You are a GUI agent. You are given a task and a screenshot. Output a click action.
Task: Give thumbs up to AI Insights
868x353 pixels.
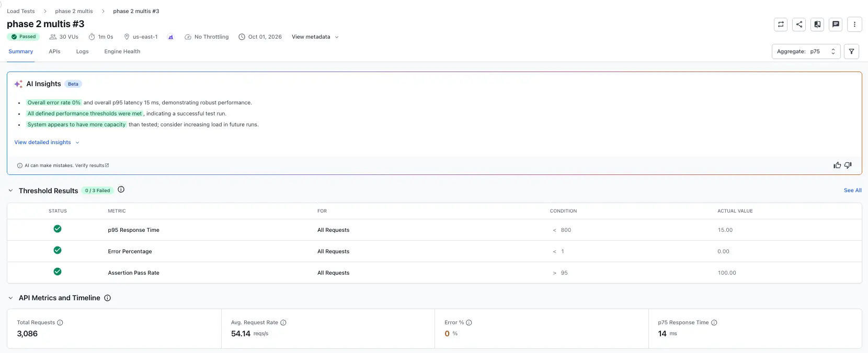tap(837, 165)
